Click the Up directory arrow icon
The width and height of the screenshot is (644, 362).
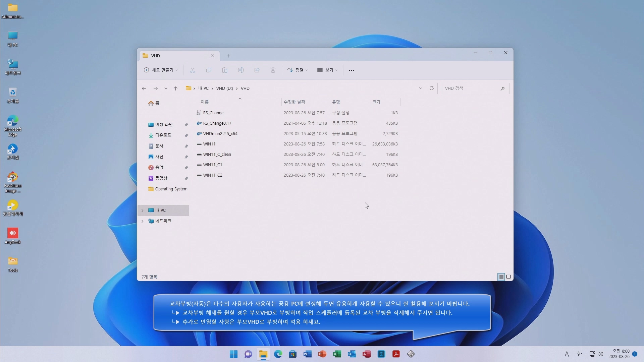coord(175,88)
